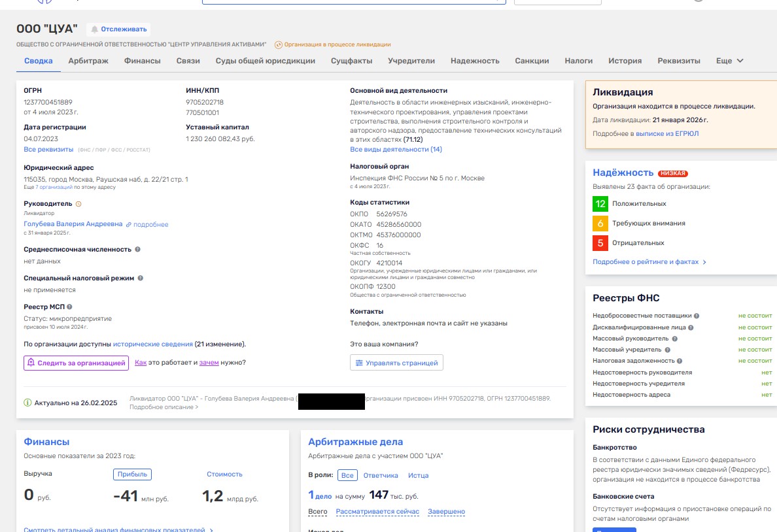Viewport: 777px width, 532px height.
Task: Open the Связи tab
Action: coord(188,61)
